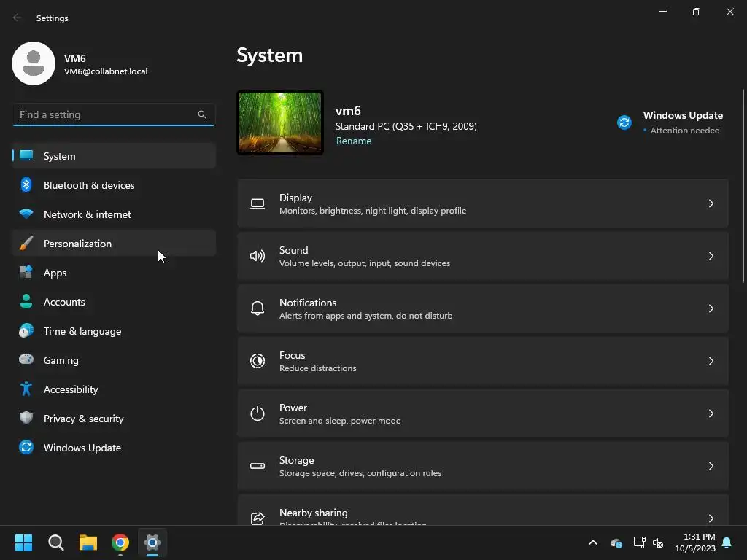Click the Display laptop icon
747x560 pixels.
click(x=258, y=204)
